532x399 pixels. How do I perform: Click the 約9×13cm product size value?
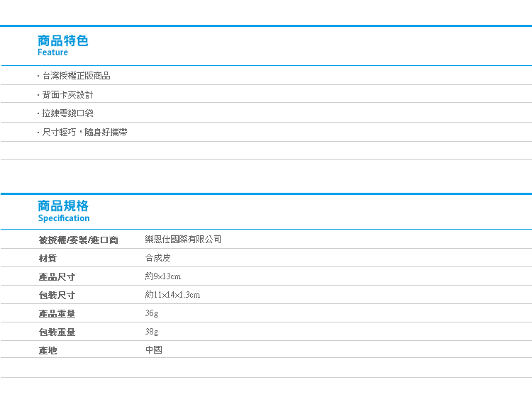pyautogui.click(x=162, y=276)
